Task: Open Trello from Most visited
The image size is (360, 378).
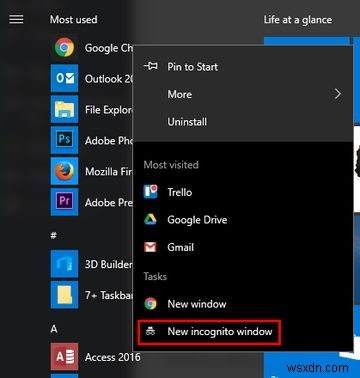Action: [243, 192]
